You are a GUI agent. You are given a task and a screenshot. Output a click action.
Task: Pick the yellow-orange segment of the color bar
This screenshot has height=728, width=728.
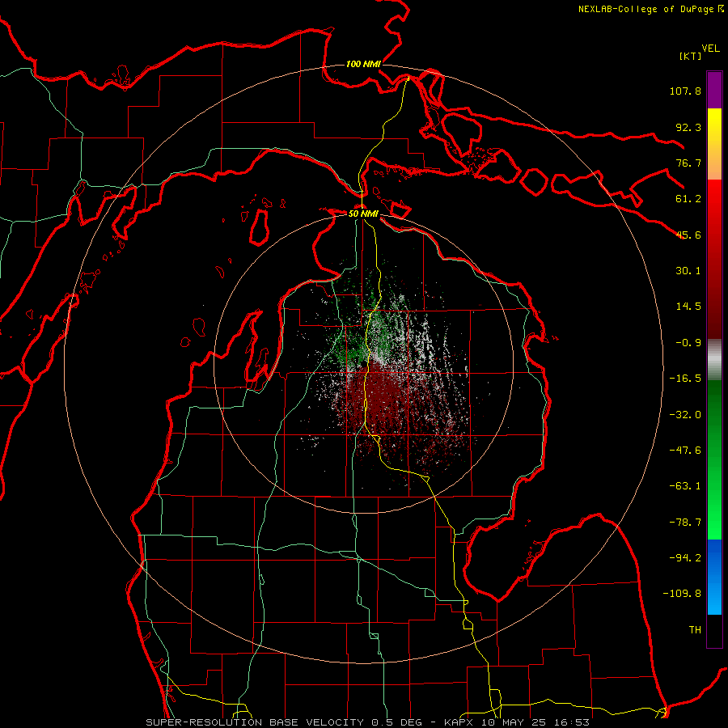714,144
